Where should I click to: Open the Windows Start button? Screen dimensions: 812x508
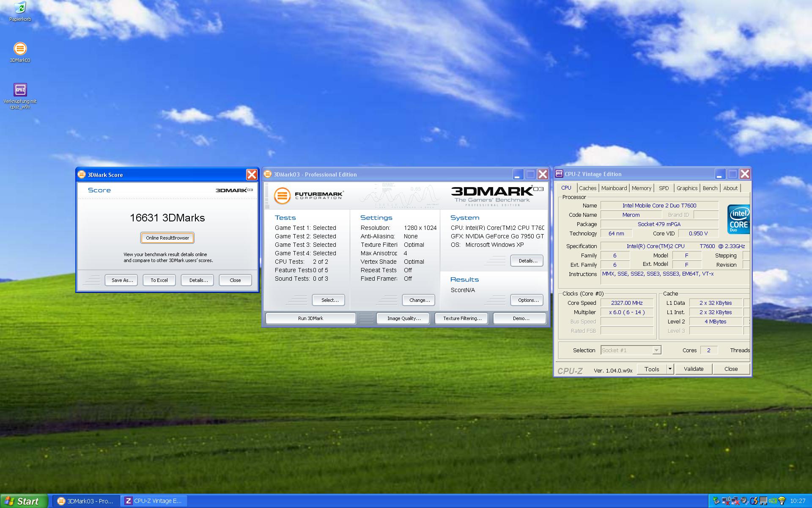coord(24,501)
